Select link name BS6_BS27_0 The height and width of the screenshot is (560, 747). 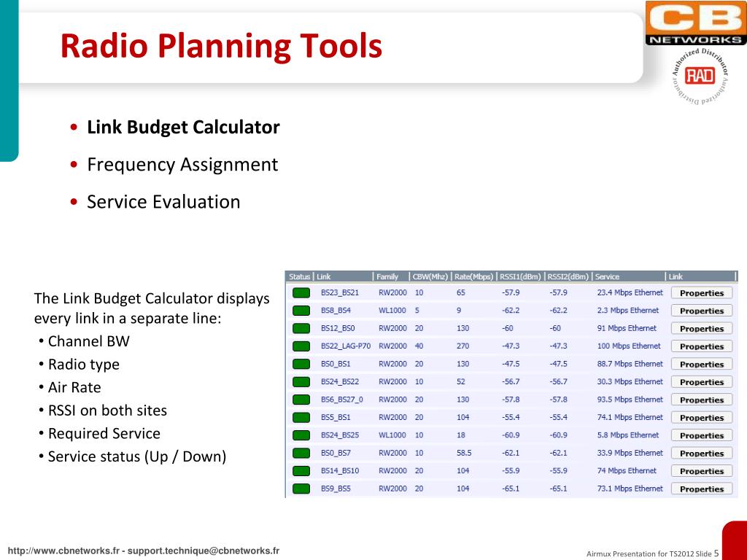coord(341,400)
